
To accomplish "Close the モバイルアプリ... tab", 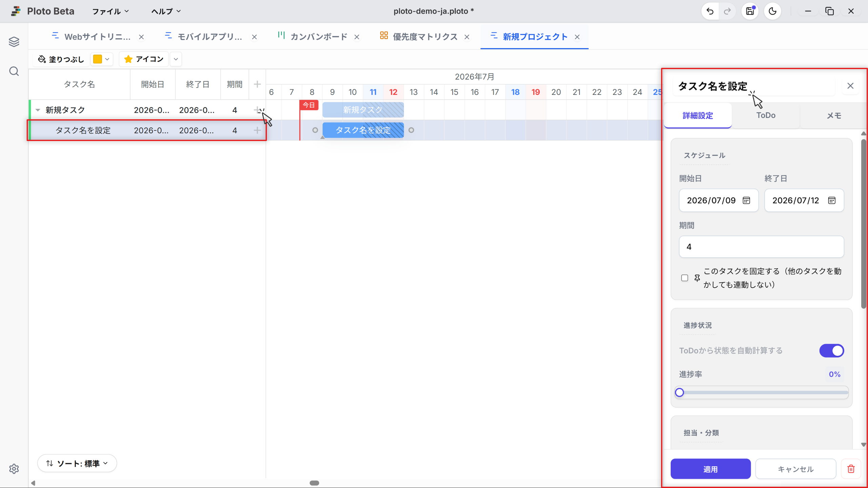I will pyautogui.click(x=254, y=37).
